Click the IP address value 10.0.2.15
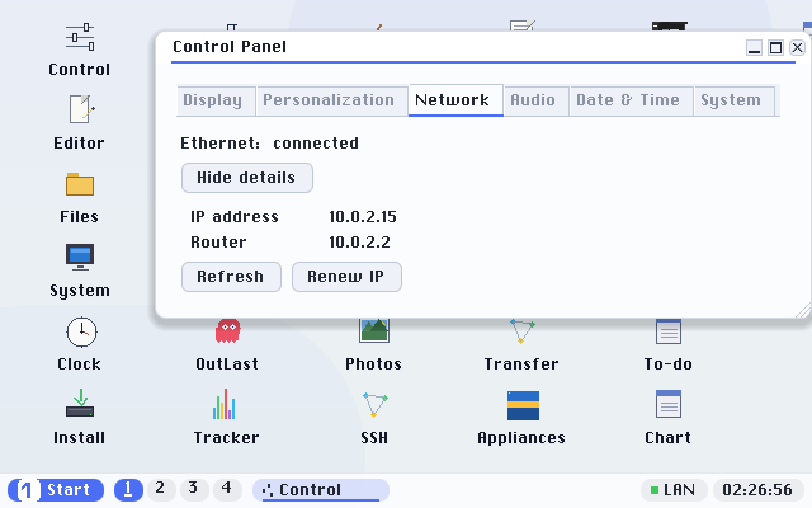812x508 pixels. (363, 217)
